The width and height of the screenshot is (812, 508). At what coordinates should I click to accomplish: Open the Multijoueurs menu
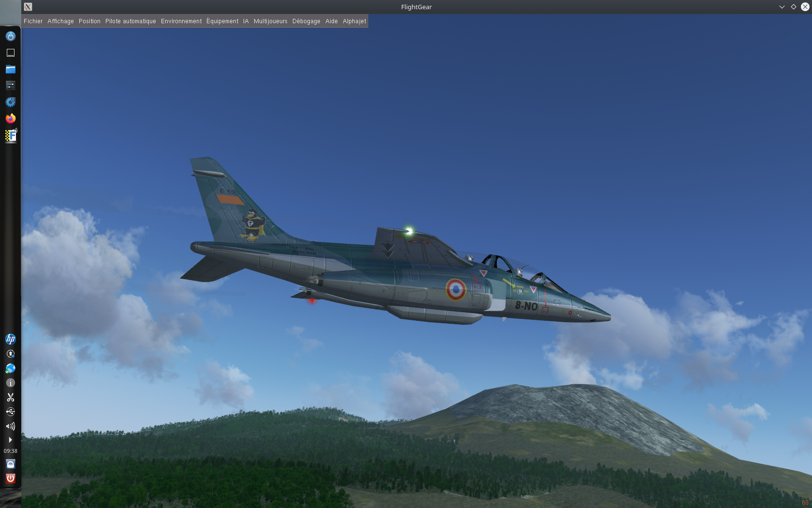pos(270,21)
